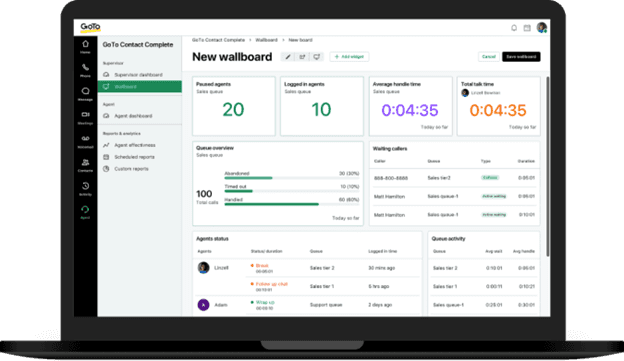Click the Cancel button

488,57
